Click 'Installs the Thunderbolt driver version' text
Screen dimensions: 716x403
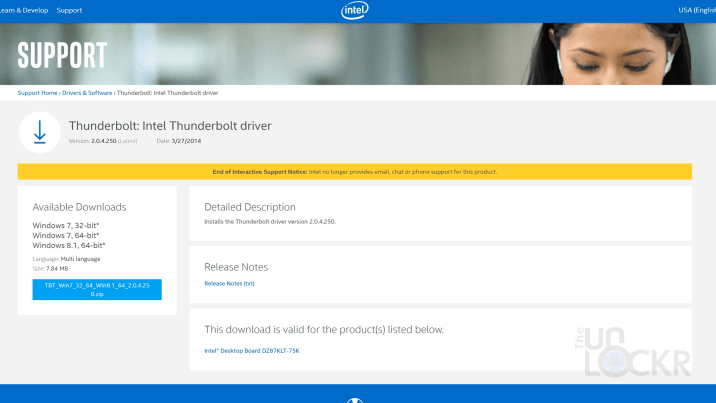(270, 221)
